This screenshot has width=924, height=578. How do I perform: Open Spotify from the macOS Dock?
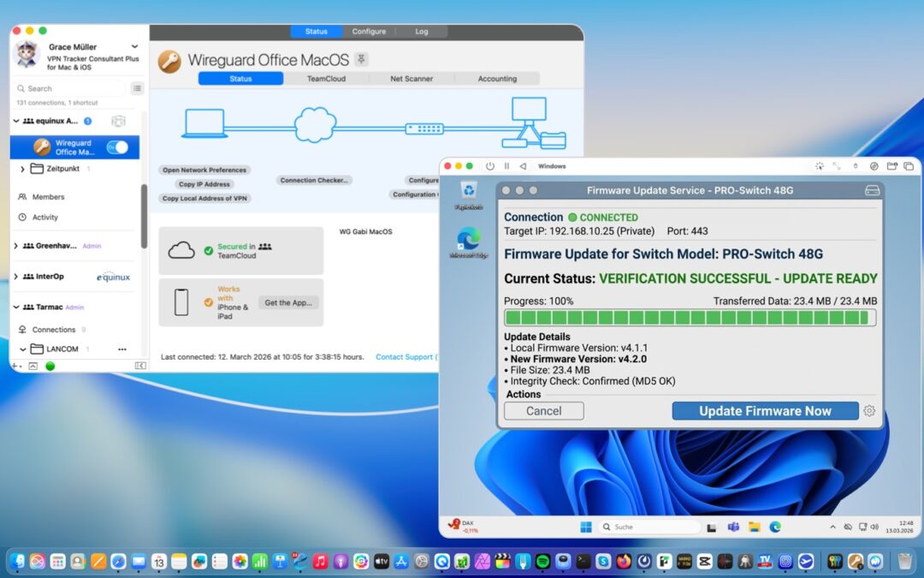543,562
